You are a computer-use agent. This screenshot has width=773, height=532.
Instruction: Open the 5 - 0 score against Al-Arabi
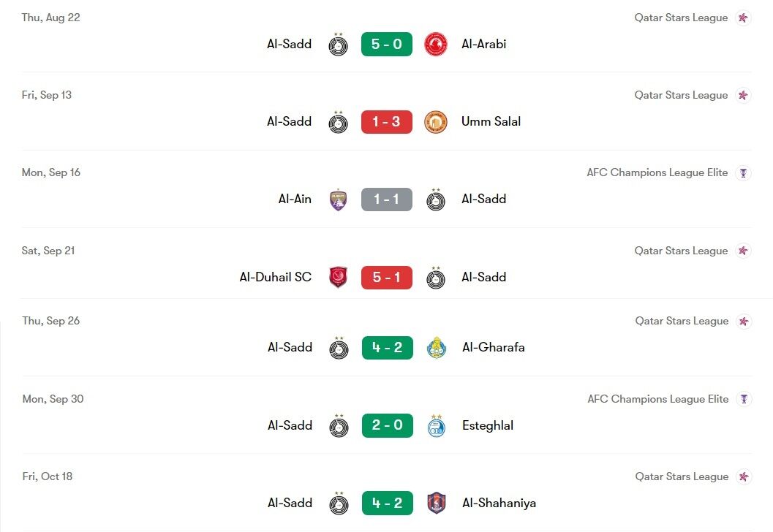tap(386, 45)
